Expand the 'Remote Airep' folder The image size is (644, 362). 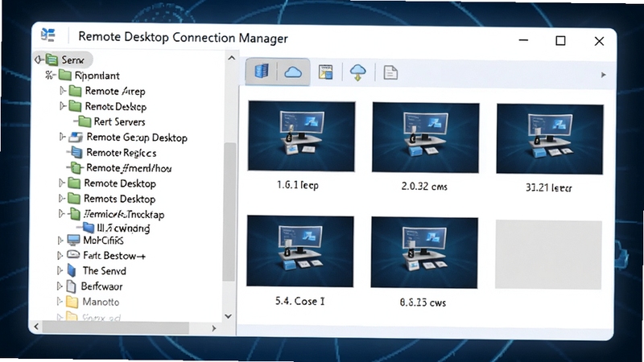(x=63, y=90)
